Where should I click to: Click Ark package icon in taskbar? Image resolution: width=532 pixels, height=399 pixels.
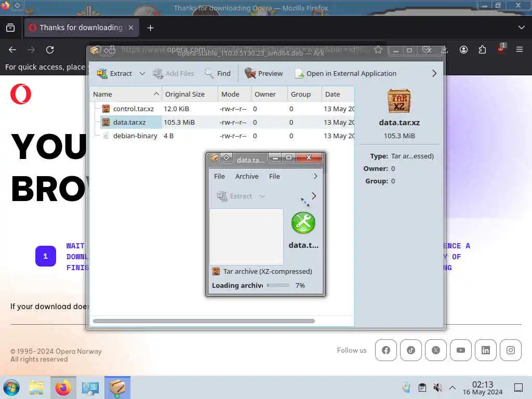pos(117,388)
